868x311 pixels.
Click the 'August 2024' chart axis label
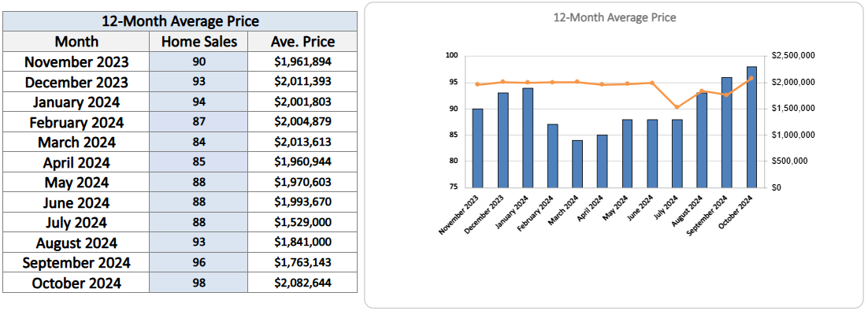point(688,211)
